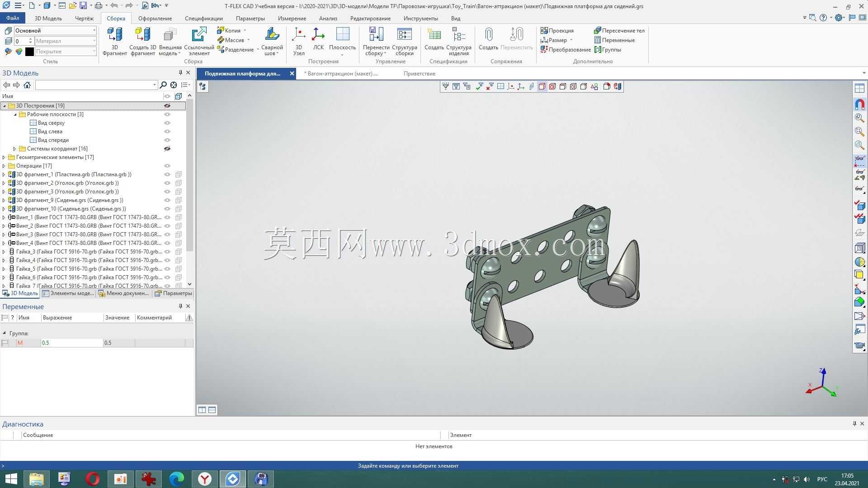
Task: Hide the Операции folder
Action: point(167,166)
